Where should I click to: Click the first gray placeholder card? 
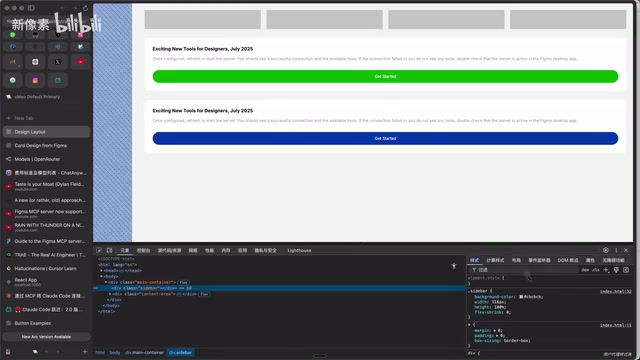click(203, 20)
